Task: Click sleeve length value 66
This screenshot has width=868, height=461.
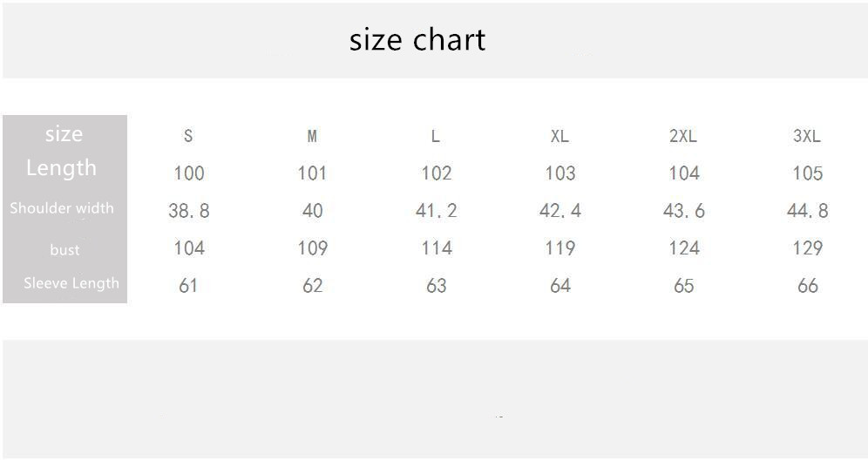Action: point(807,286)
